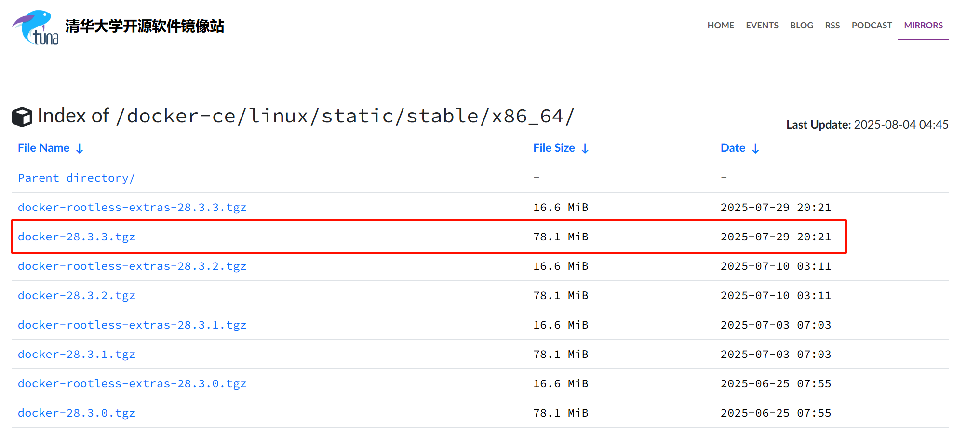This screenshot has height=434, width=980.
Task: Click the date 2025-07-29 20:21 of docker-28.3.3.tgz
Action: [776, 237]
